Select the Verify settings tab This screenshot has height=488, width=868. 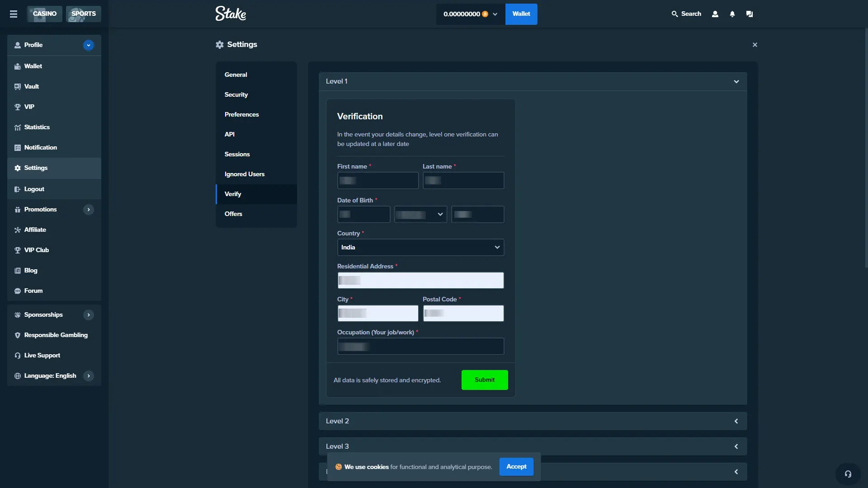click(x=232, y=194)
